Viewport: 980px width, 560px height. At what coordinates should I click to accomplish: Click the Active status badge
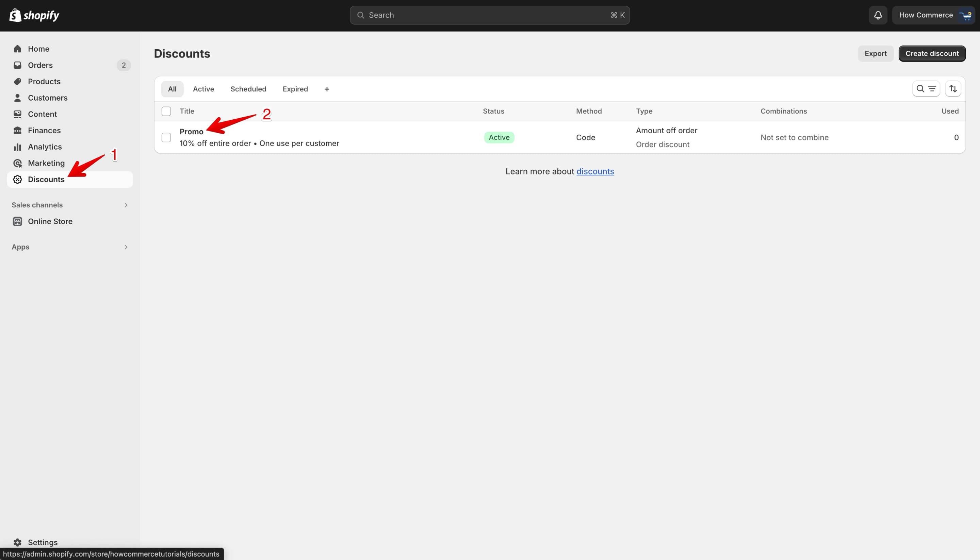tap(499, 137)
